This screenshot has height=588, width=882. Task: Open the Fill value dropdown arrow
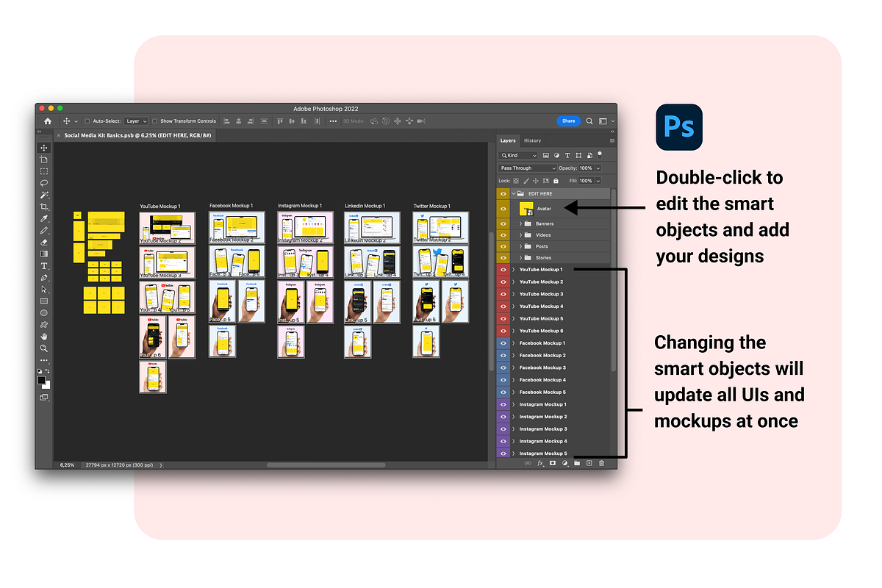598,181
